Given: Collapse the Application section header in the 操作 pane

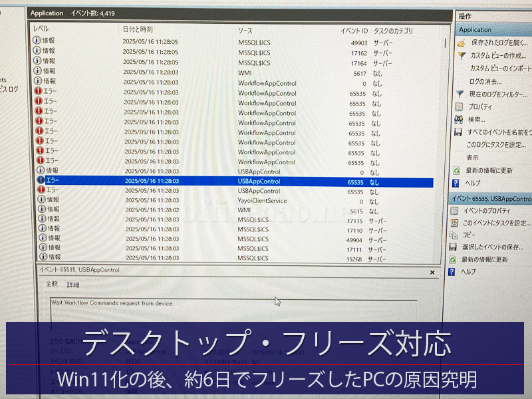Looking at the screenshot, I should click(493, 30).
